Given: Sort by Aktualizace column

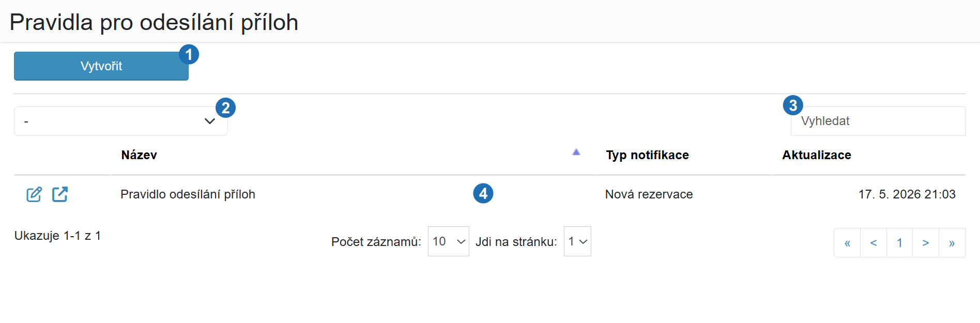Looking at the screenshot, I should pos(816,155).
